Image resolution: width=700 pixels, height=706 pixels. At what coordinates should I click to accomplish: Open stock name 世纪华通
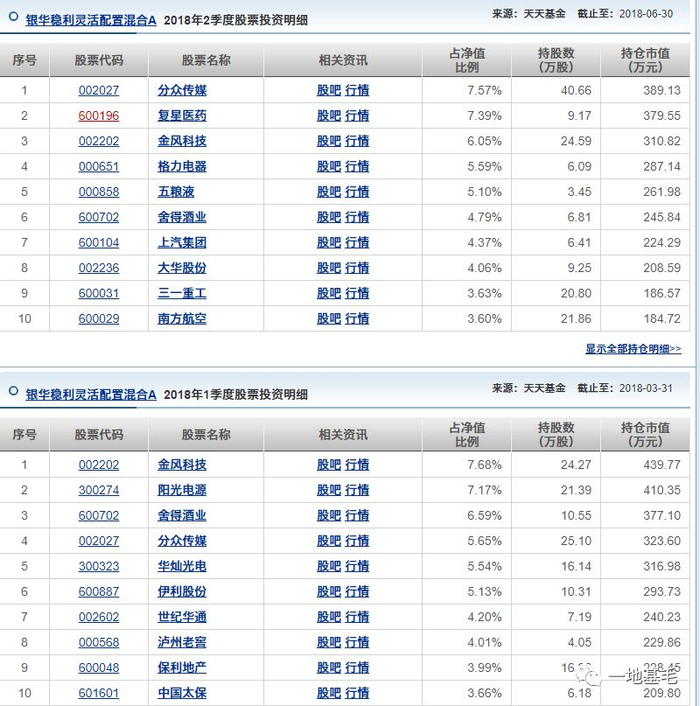182,617
